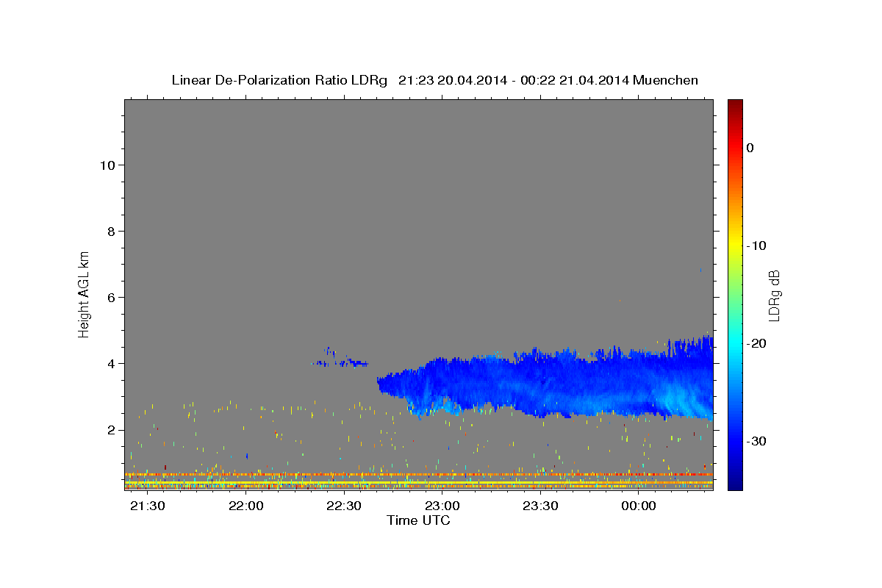Click the 21:30 time tick label
Viewport: 882px width, 588px height.
click(148, 506)
